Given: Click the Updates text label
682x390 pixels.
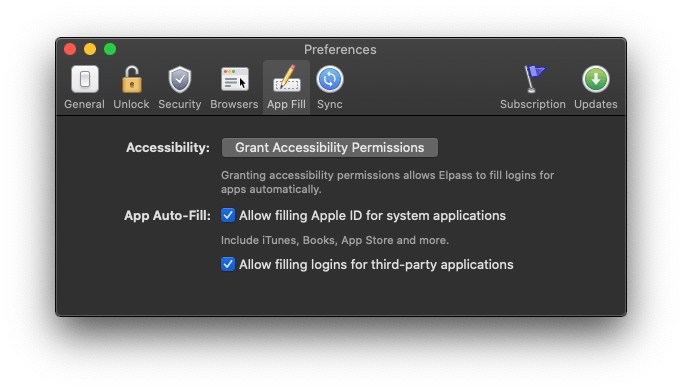Looking at the screenshot, I should click(595, 104).
